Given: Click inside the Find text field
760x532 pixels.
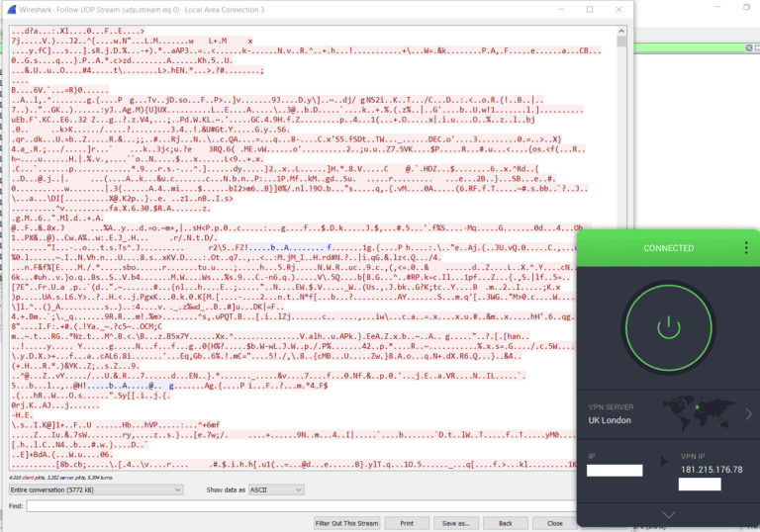Looking at the screenshot, I should coord(297,505).
